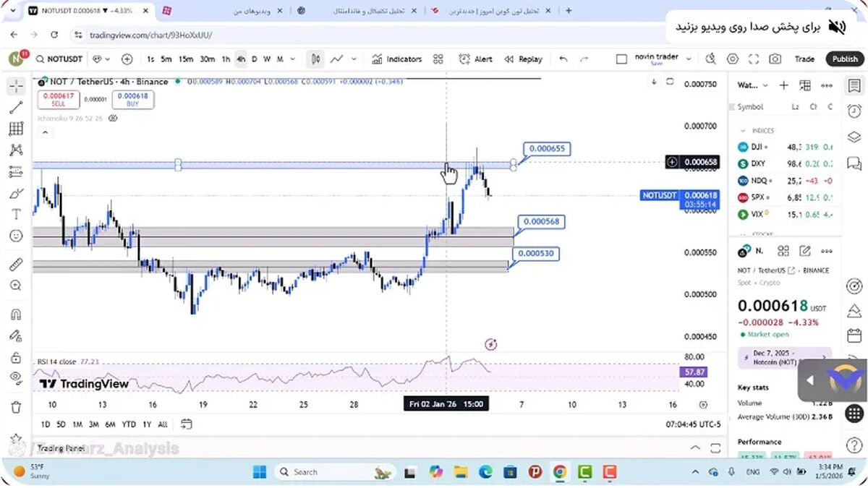Activate the zoom-in tool
The width and height of the screenshot is (868, 488).
pyautogui.click(x=16, y=286)
